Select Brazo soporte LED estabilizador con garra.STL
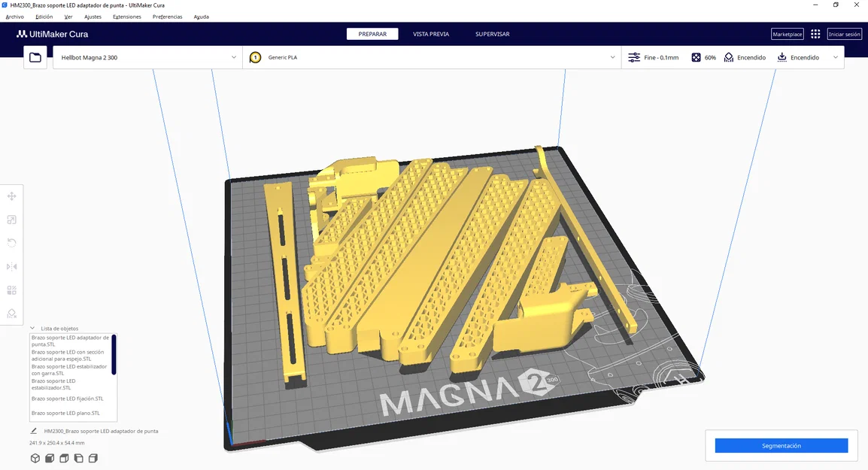The image size is (868, 470). (70, 370)
